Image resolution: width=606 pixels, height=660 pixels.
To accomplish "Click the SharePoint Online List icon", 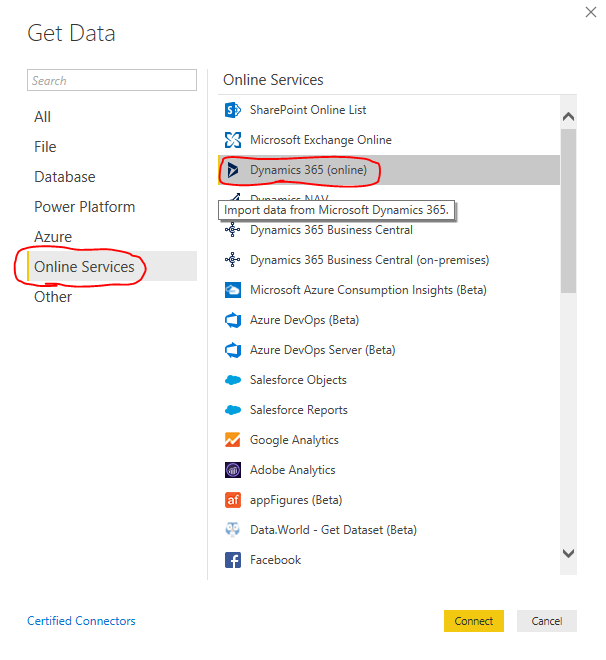I will point(233,110).
